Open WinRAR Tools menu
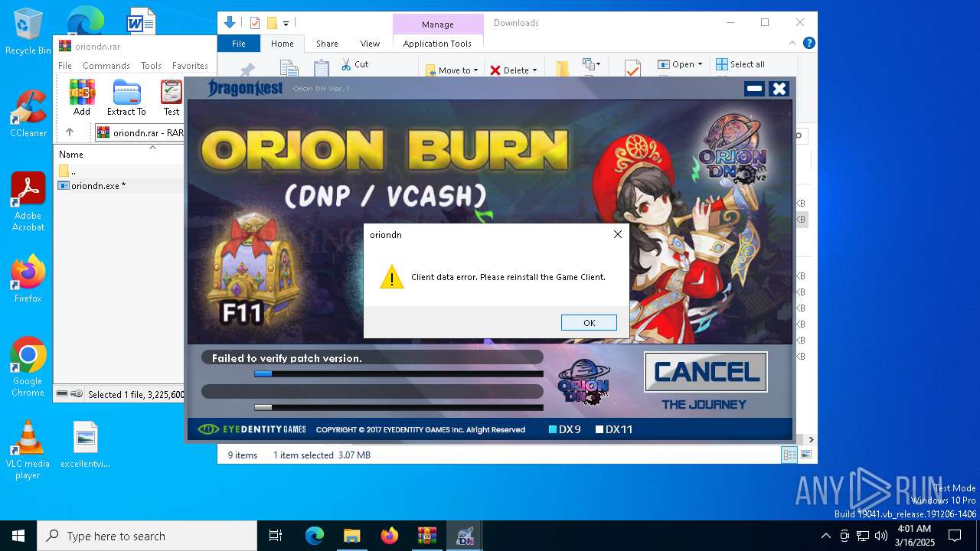 [x=151, y=66]
